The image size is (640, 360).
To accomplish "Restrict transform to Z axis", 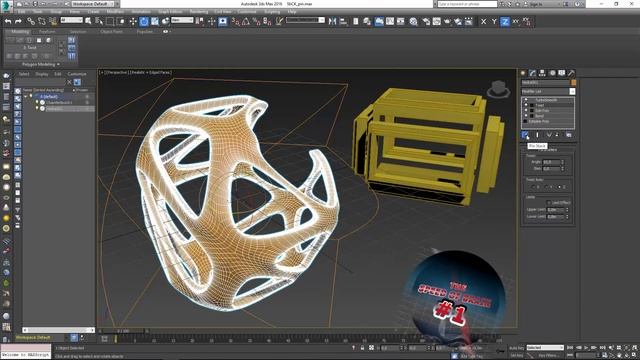I will (505, 21).
